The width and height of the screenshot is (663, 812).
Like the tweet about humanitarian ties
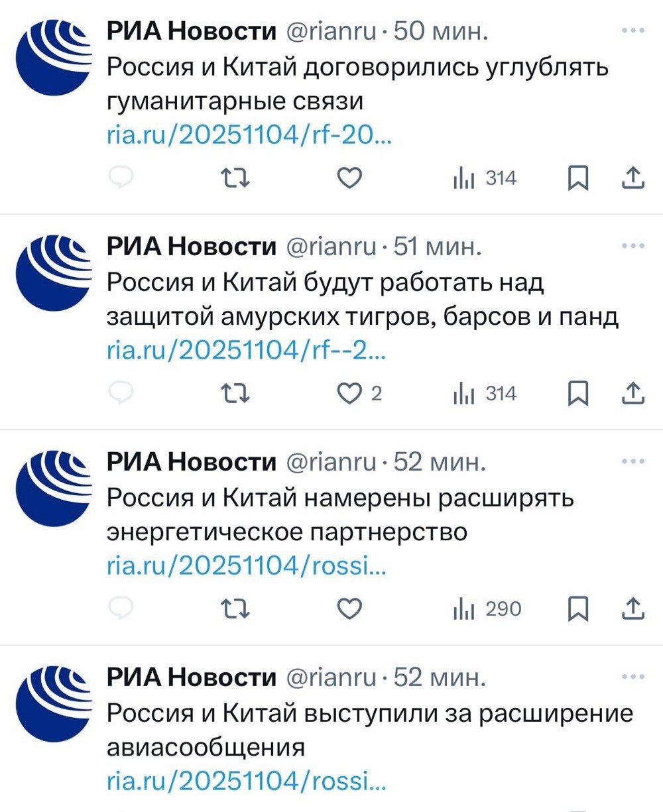[x=349, y=178]
